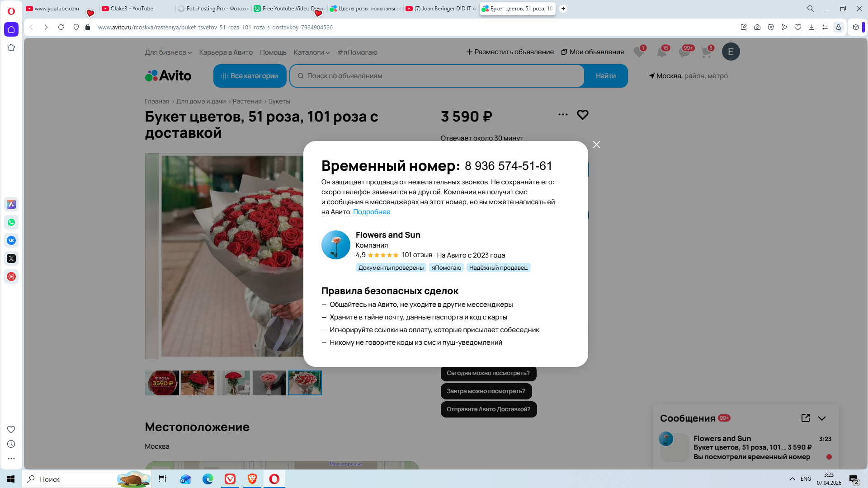Take a snapshot with the camera icon
The image size is (868, 488).
coord(757,27)
